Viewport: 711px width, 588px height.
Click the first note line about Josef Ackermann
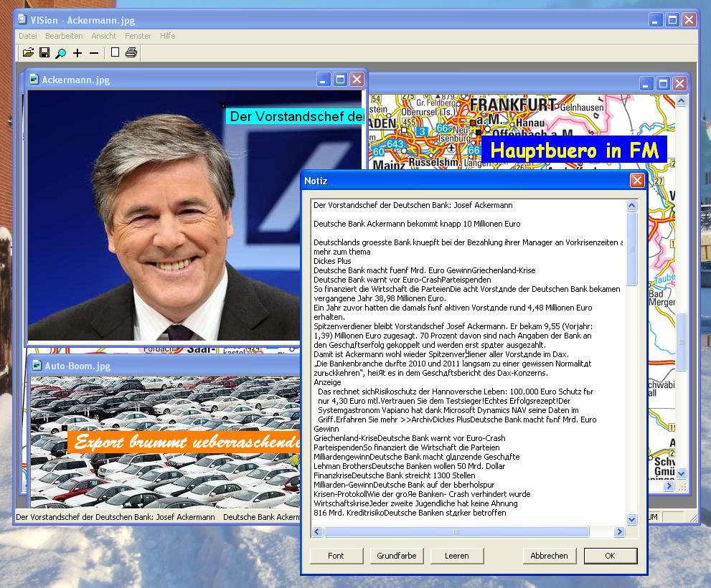pos(413,205)
